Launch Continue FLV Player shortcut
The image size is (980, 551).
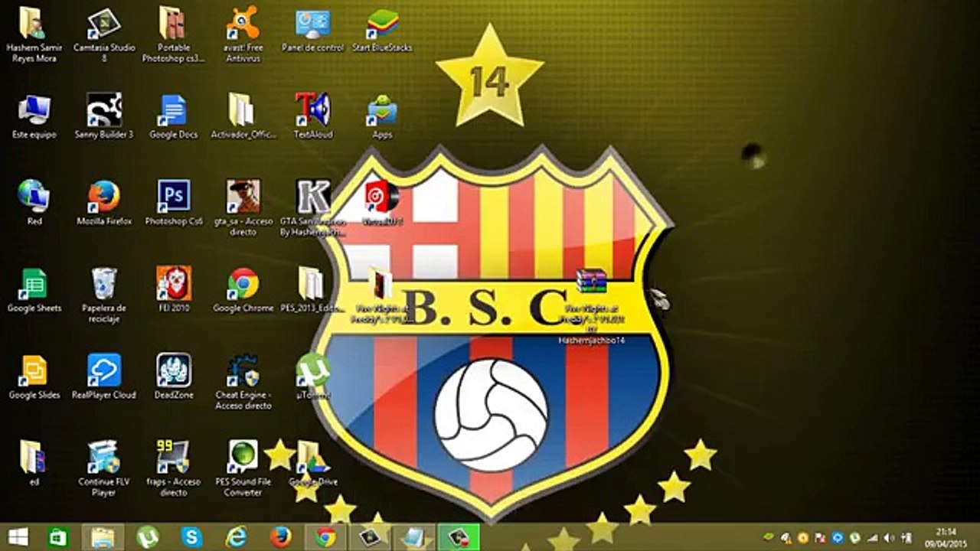click(x=104, y=468)
